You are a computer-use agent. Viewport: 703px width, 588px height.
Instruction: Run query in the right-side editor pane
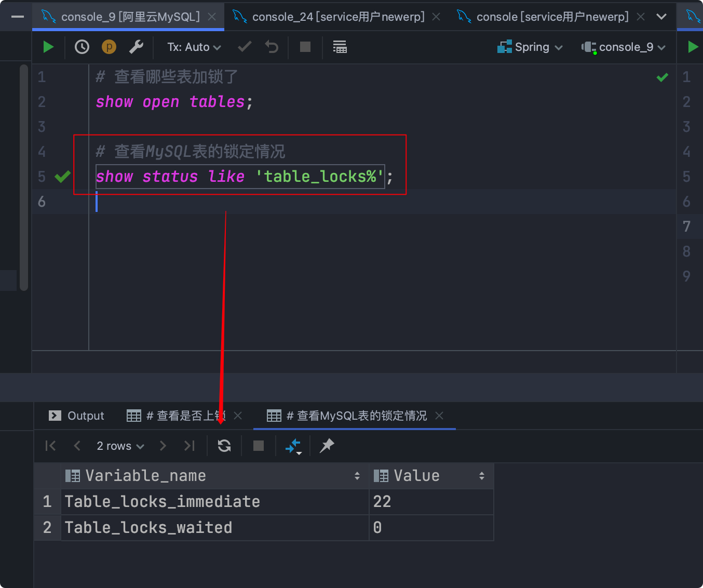coord(693,47)
